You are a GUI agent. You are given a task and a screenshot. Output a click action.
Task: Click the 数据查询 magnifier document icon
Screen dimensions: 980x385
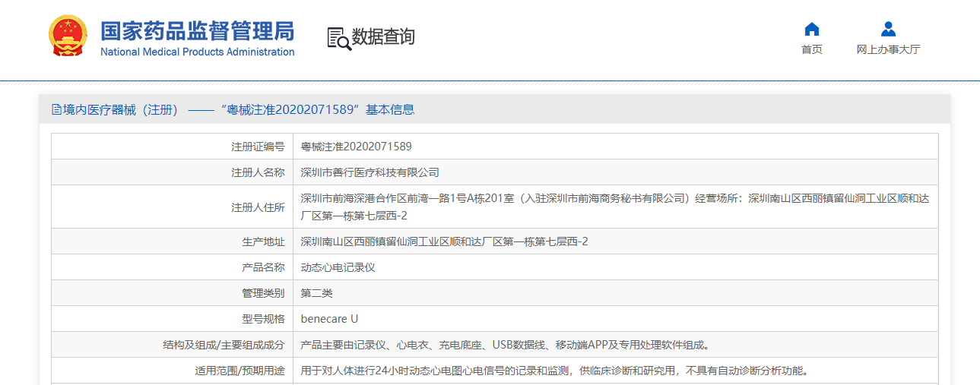point(338,38)
